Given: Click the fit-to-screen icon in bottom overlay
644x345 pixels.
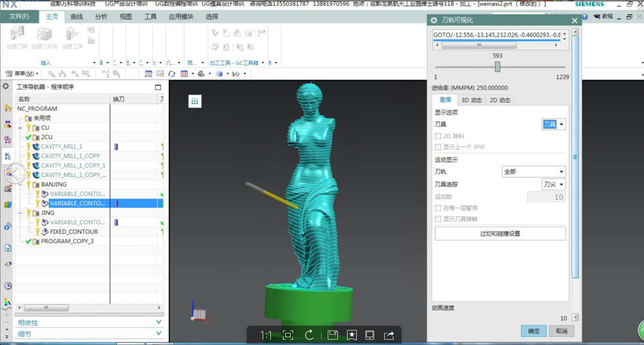Looking at the screenshot, I should pos(288,335).
